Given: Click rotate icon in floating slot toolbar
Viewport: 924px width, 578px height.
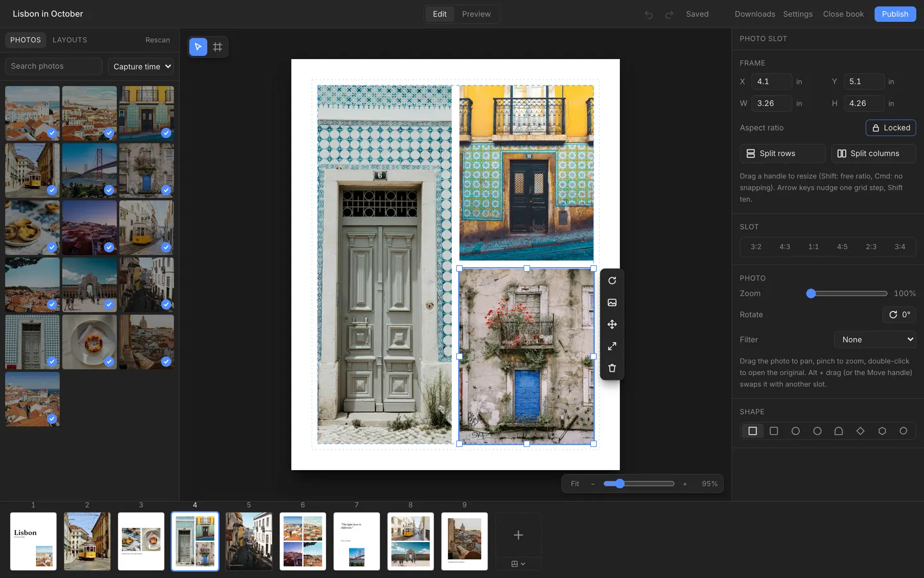Looking at the screenshot, I should coord(612,281).
